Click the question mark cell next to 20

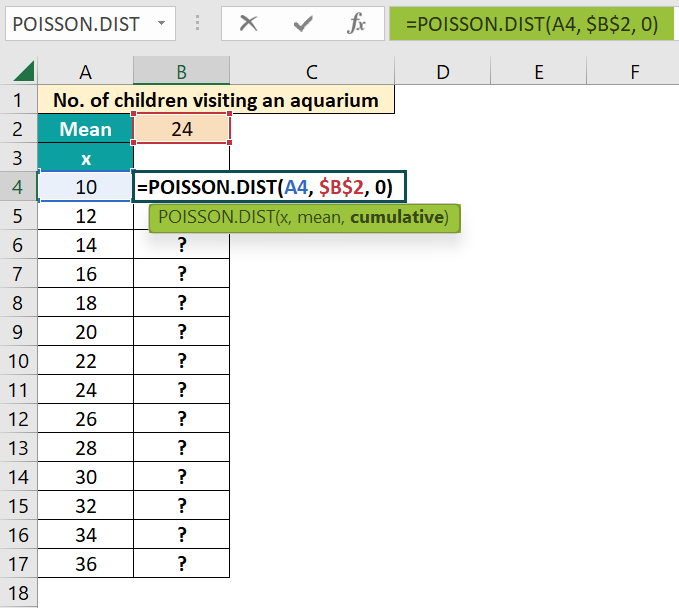(181, 332)
